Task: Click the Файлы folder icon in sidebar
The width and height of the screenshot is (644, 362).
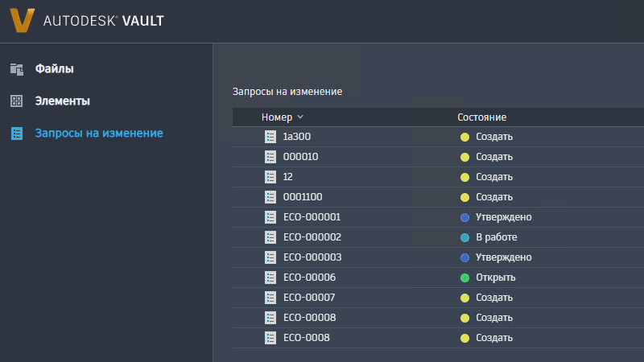Action: point(16,69)
